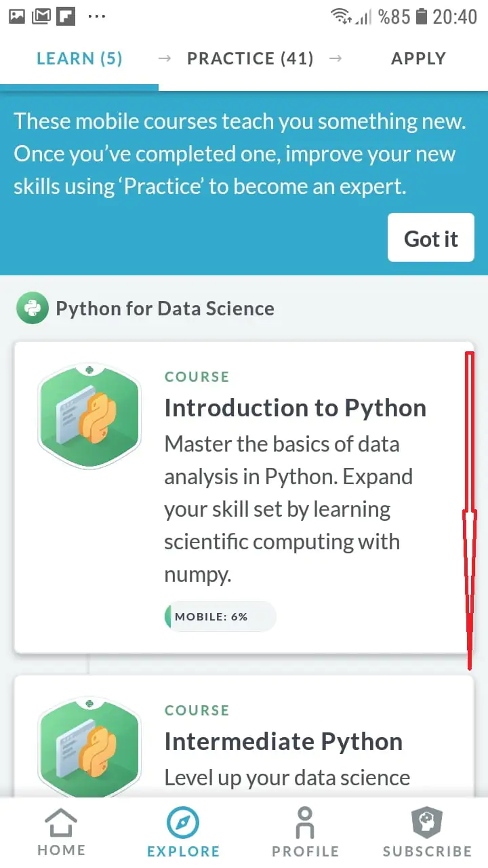Image resolution: width=488 pixels, height=868 pixels.
Task: Tap the Home icon in bottom navigation
Action: (61, 823)
